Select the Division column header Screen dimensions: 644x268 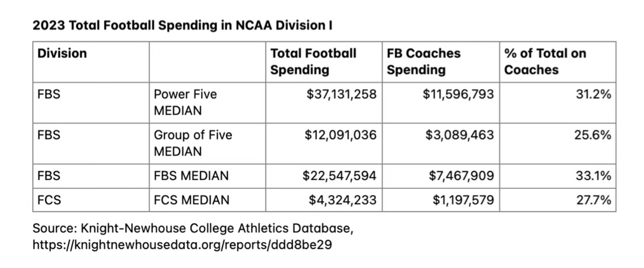click(62, 54)
